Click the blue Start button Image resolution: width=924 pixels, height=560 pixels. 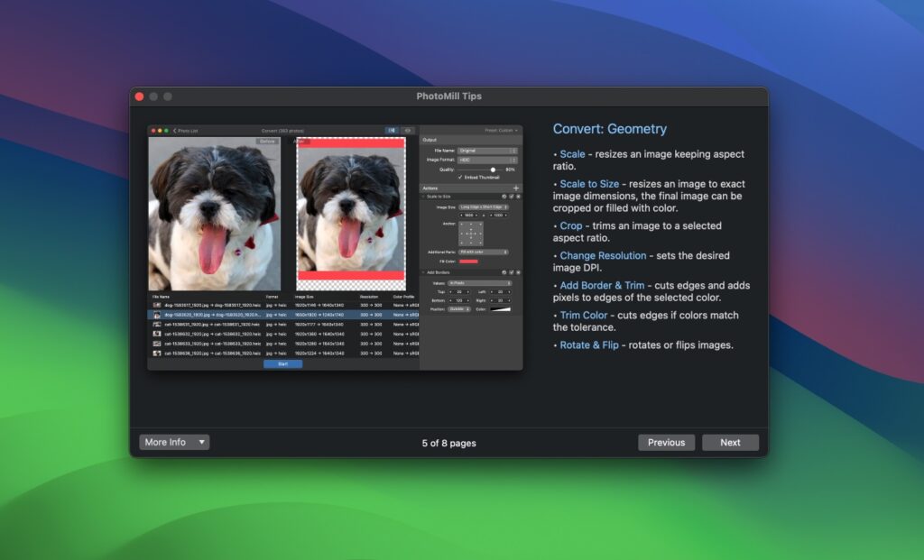[282, 364]
